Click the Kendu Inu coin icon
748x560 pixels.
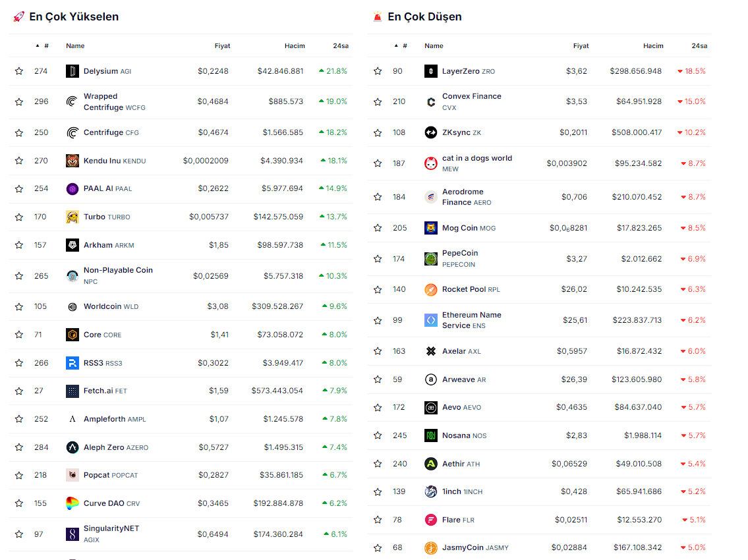coord(72,161)
